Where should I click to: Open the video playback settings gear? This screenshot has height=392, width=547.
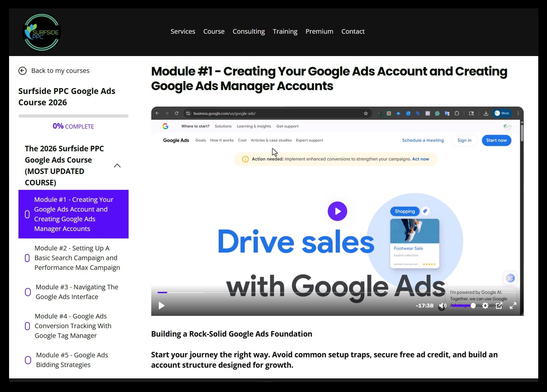[485, 306]
